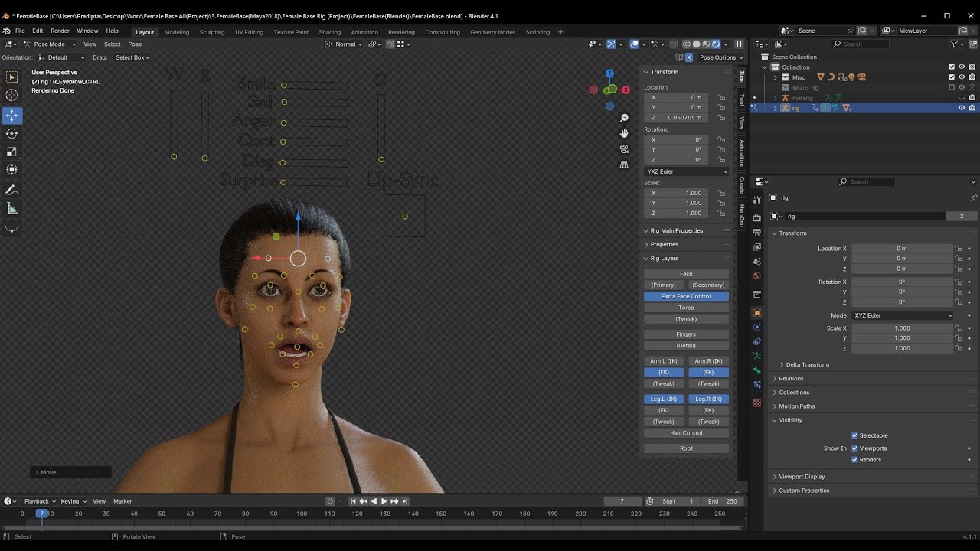Open the Sculpting workspace tab

[212, 32]
